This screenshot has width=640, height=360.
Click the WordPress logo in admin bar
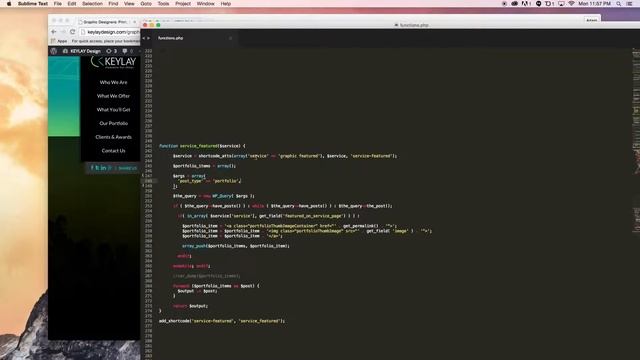click(53, 51)
